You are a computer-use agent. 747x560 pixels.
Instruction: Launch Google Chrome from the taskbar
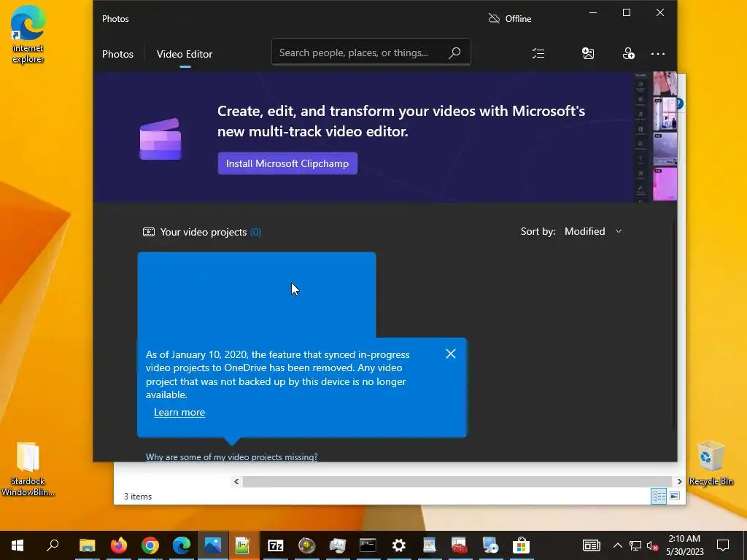[x=150, y=545]
